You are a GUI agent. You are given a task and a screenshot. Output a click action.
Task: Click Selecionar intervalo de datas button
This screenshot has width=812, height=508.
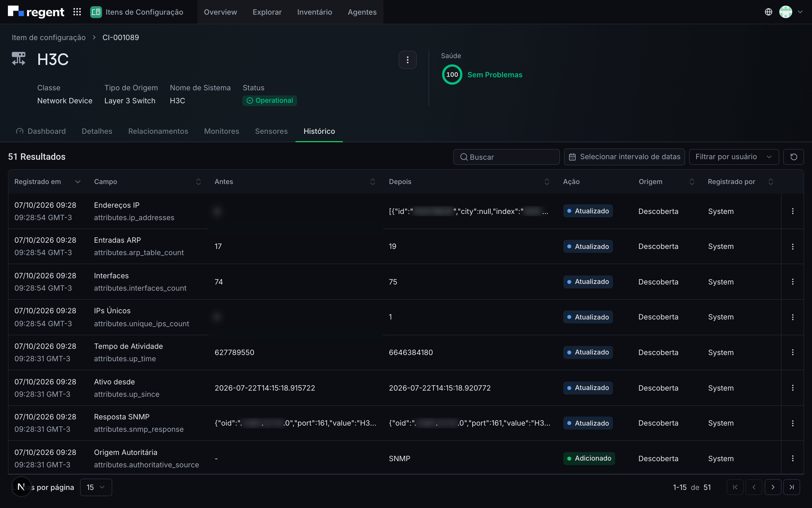click(x=624, y=157)
